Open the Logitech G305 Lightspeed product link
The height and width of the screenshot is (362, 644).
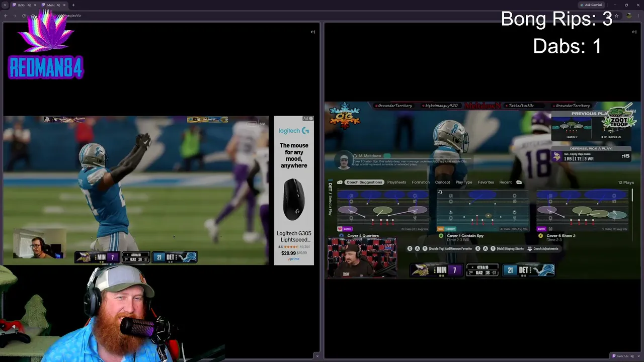pyautogui.click(x=294, y=237)
